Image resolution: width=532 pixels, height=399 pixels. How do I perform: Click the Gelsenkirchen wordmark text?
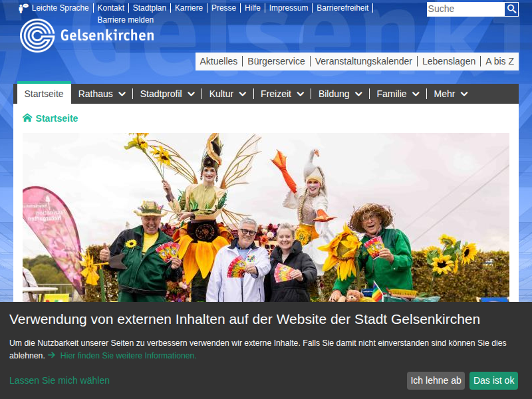click(x=107, y=35)
